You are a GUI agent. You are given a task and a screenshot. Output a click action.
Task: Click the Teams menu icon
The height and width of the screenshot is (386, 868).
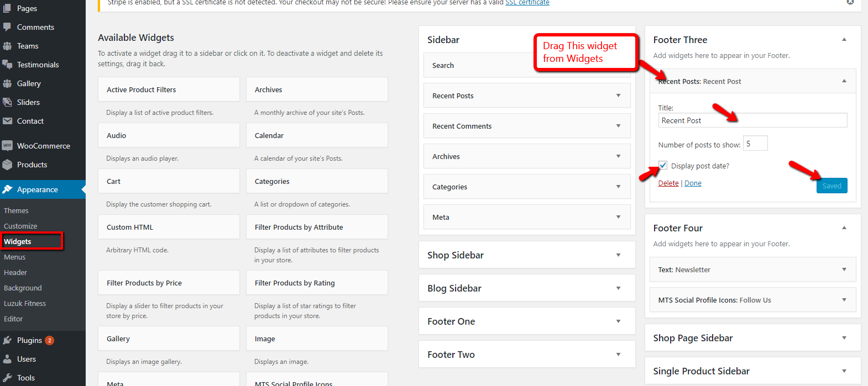click(7, 46)
